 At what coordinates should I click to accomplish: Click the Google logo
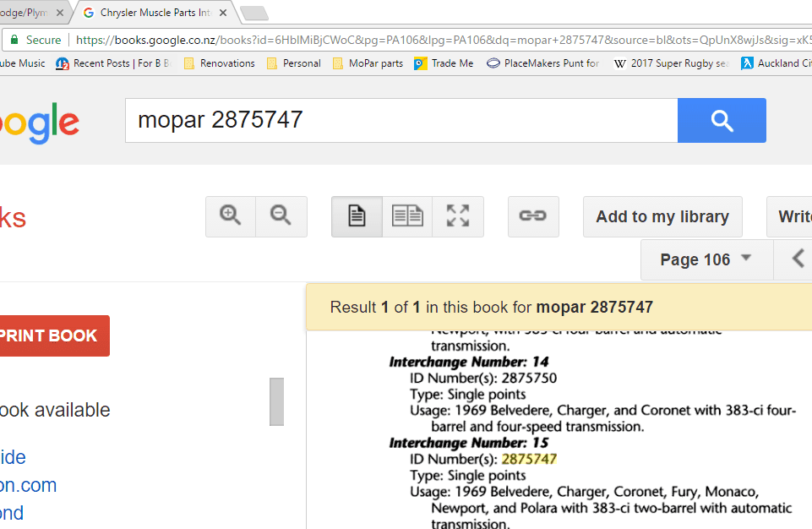[40, 123]
